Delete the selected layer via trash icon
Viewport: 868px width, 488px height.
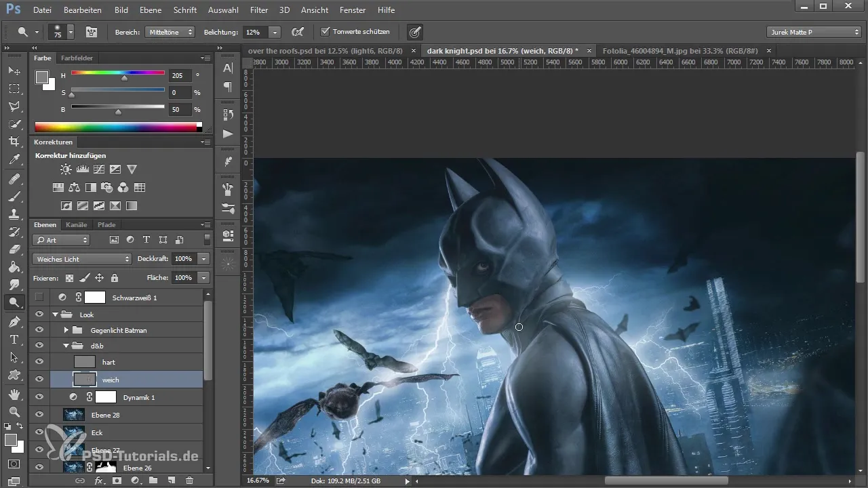(190, 481)
